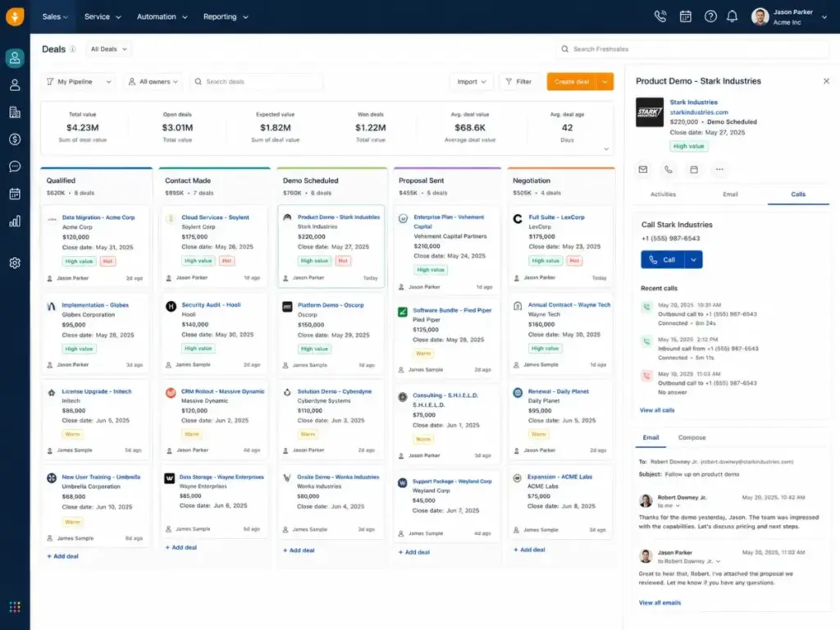Open the Automation menu
Screen dimensions: 840x630
[x=162, y=16]
